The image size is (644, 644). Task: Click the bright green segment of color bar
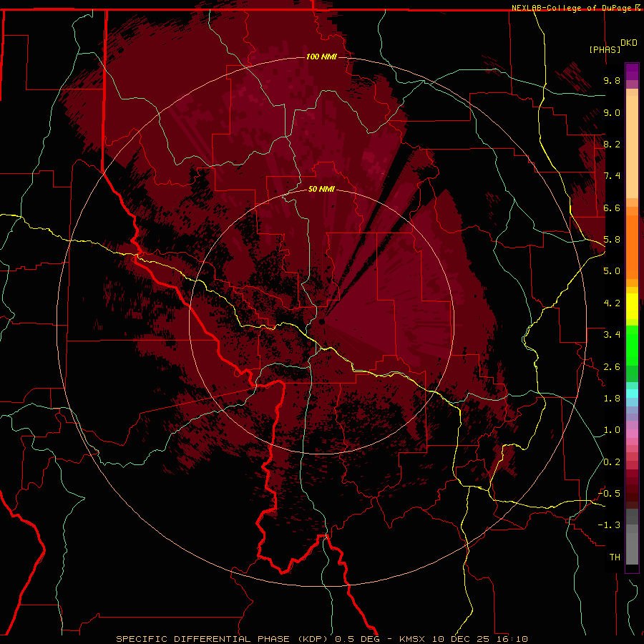tap(632, 345)
